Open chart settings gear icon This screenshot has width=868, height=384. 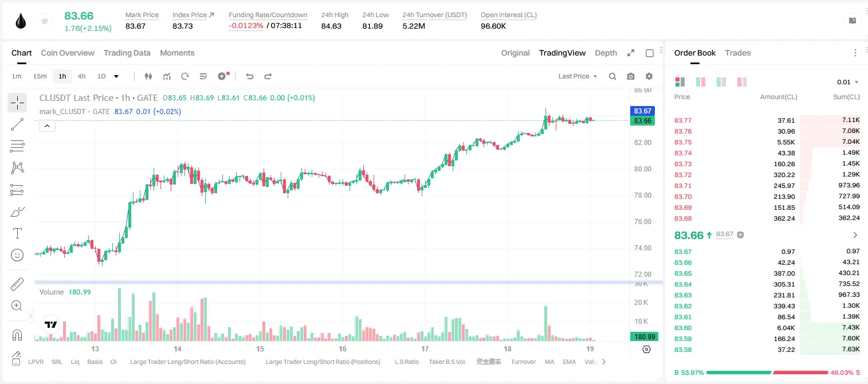click(649, 76)
